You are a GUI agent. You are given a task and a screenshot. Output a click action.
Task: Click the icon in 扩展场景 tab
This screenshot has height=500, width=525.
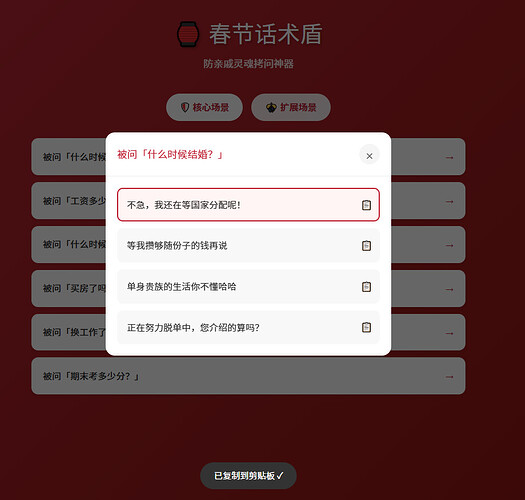pos(271,108)
